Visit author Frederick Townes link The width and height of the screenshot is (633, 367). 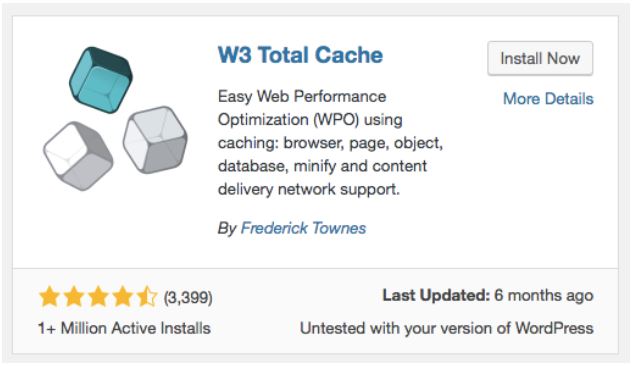[303, 228]
